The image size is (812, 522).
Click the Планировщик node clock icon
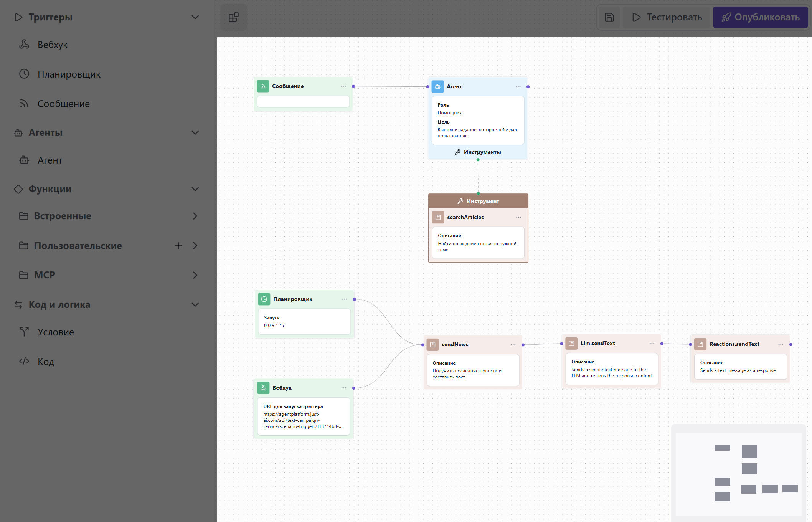coord(264,299)
